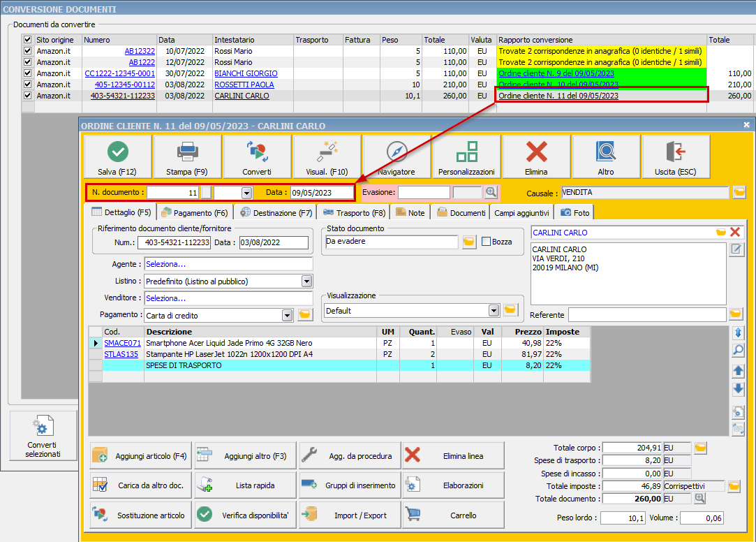Open the Trasporto (F8) tab
756x542 pixels.
(354, 212)
